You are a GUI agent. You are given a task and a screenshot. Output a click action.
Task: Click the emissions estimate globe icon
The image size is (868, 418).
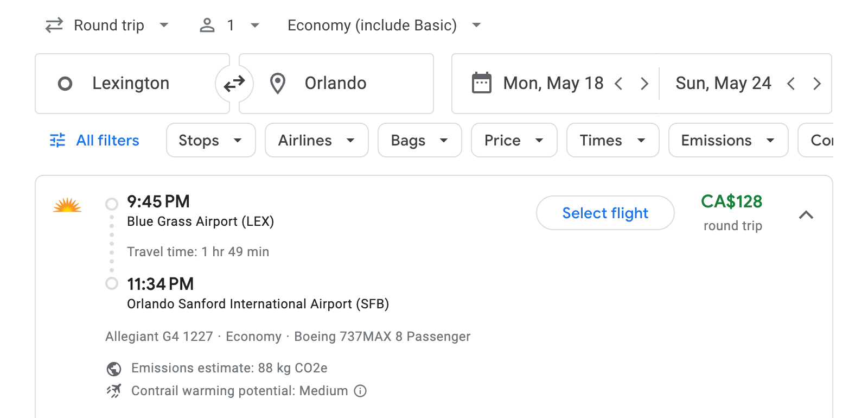coord(113,368)
